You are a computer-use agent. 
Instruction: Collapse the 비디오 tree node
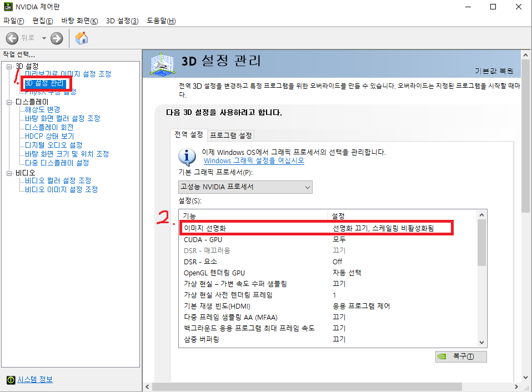pyautogui.click(x=9, y=173)
